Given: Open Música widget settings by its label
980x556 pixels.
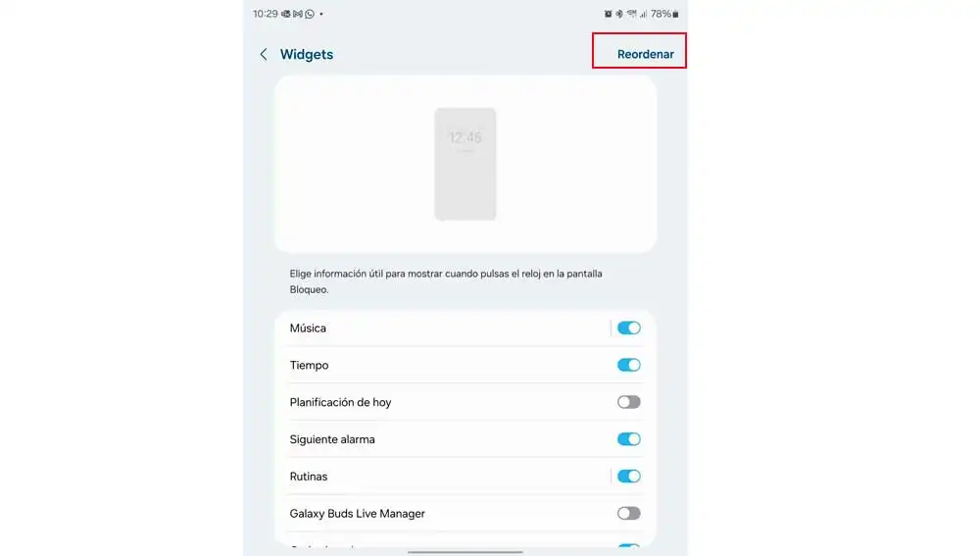Looking at the screenshot, I should 308,328.
